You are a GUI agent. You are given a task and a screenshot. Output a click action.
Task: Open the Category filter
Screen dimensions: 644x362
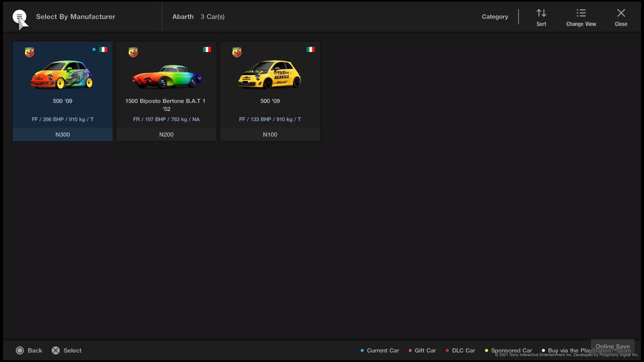tap(495, 17)
